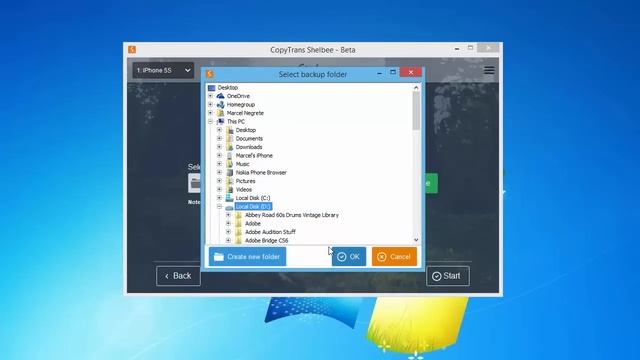The width and height of the screenshot is (640, 360).
Task: Expand the Homegroup node
Action: pos(211,104)
